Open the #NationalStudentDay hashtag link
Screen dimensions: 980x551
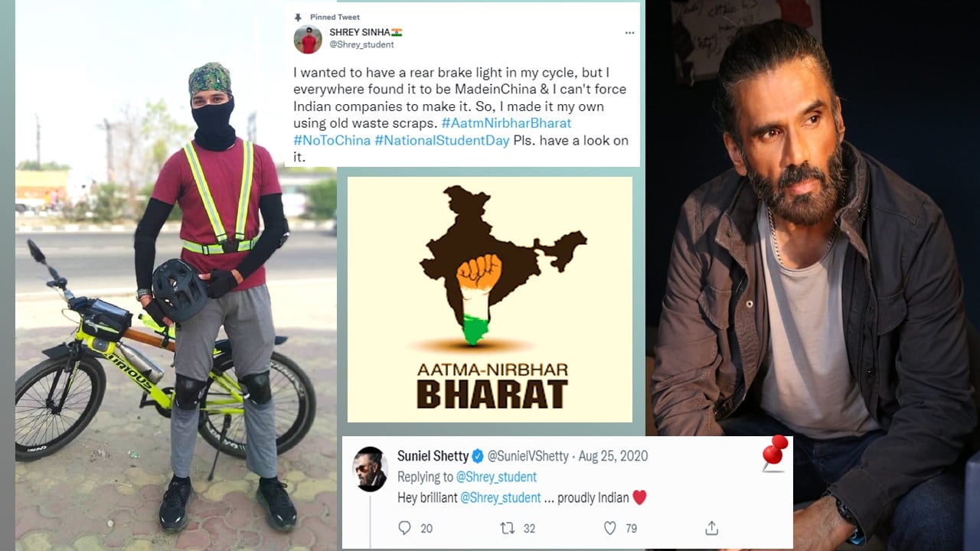pyautogui.click(x=442, y=141)
